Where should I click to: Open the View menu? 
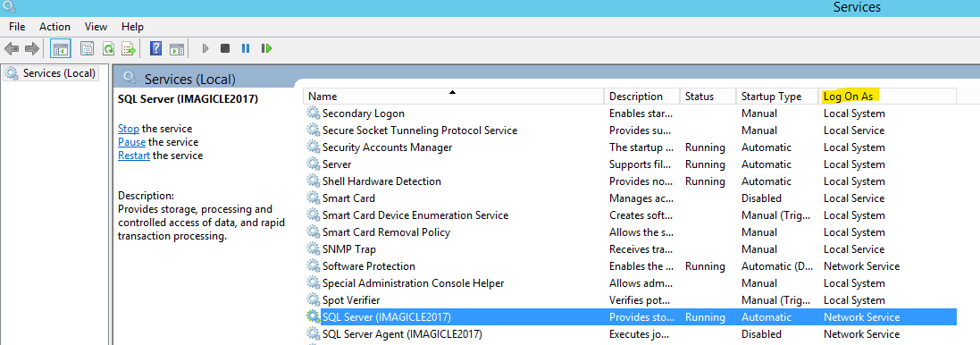96,26
